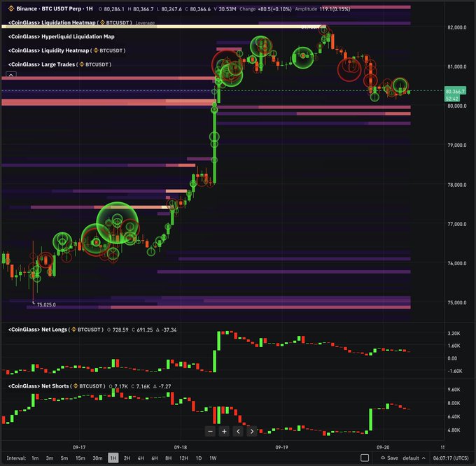This screenshot has width=476, height=466.
Task: Click the Binance BTC USDT Perp 1H title
Action: pos(55,9)
